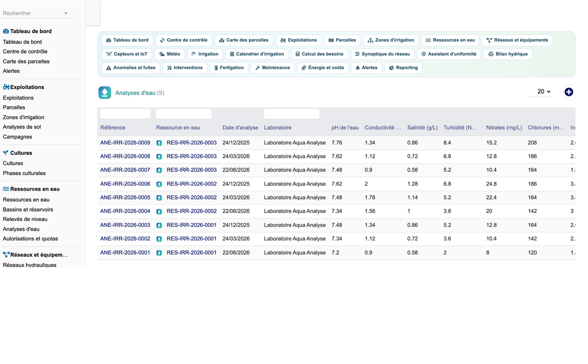
Task: Open Exploitations toolbar button
Action: (298, 40)
